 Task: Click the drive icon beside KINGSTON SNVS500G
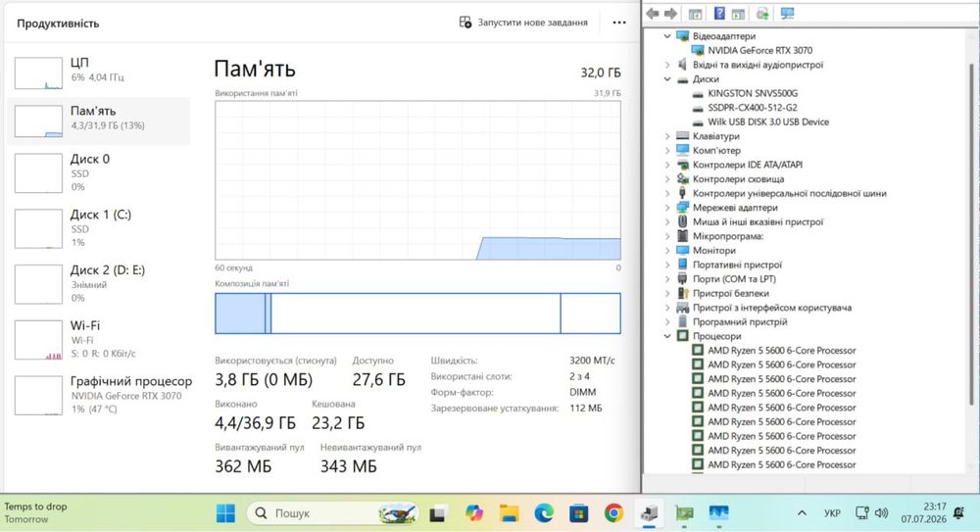(698, 94)
